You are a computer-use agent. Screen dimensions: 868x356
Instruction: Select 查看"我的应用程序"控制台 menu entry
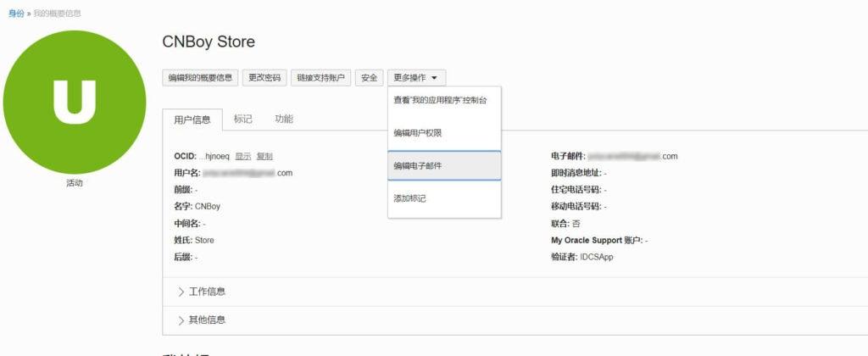coord(444,101)
